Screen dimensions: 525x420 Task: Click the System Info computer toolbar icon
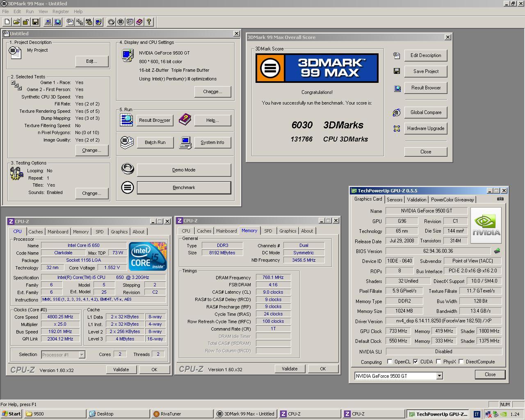[x=48, y=22]
